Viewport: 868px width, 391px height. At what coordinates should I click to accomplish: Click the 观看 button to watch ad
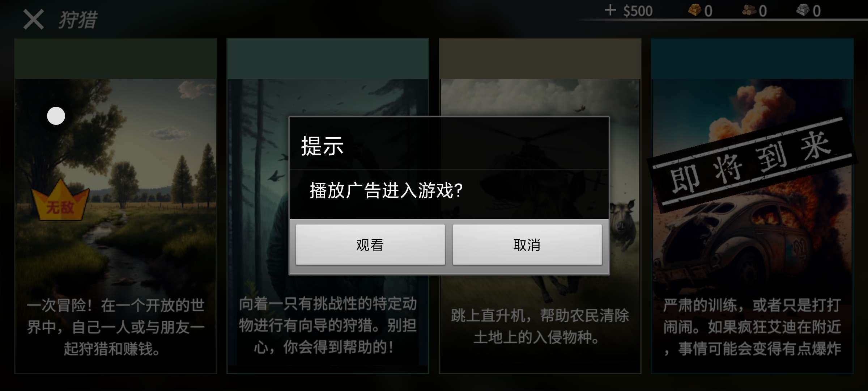click(370, 245)
